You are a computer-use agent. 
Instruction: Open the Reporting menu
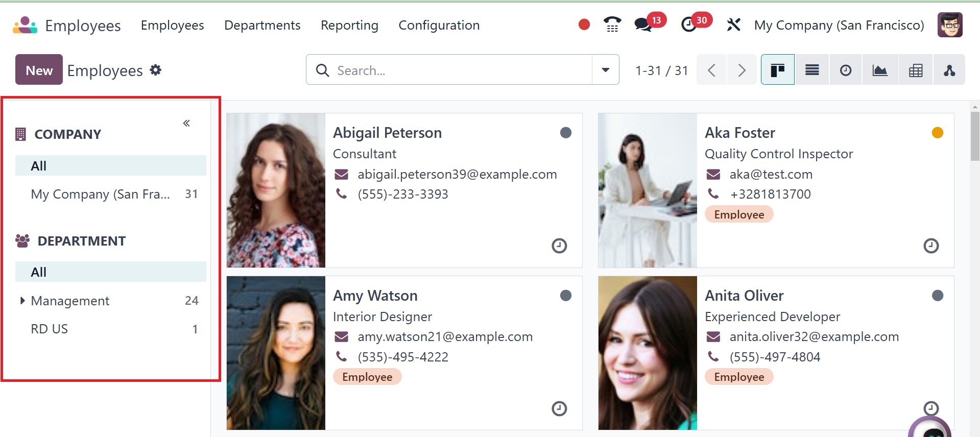tap(349, 25)
